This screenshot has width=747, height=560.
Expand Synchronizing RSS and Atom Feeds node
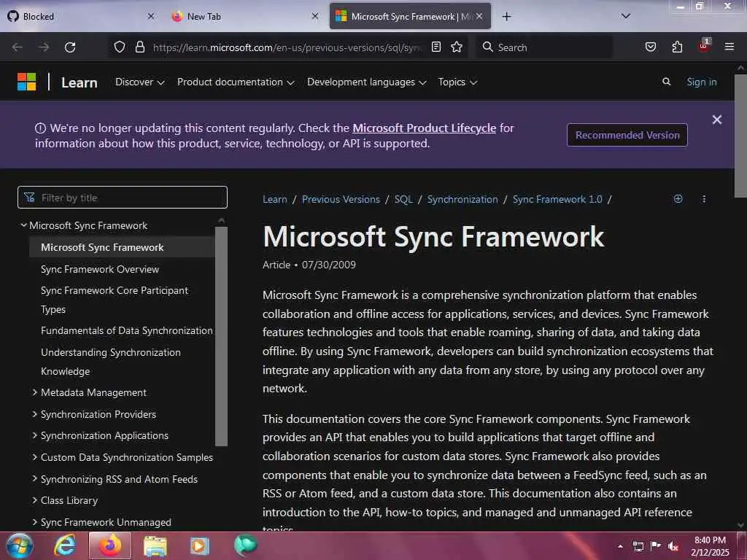click(x=35, y=478)
